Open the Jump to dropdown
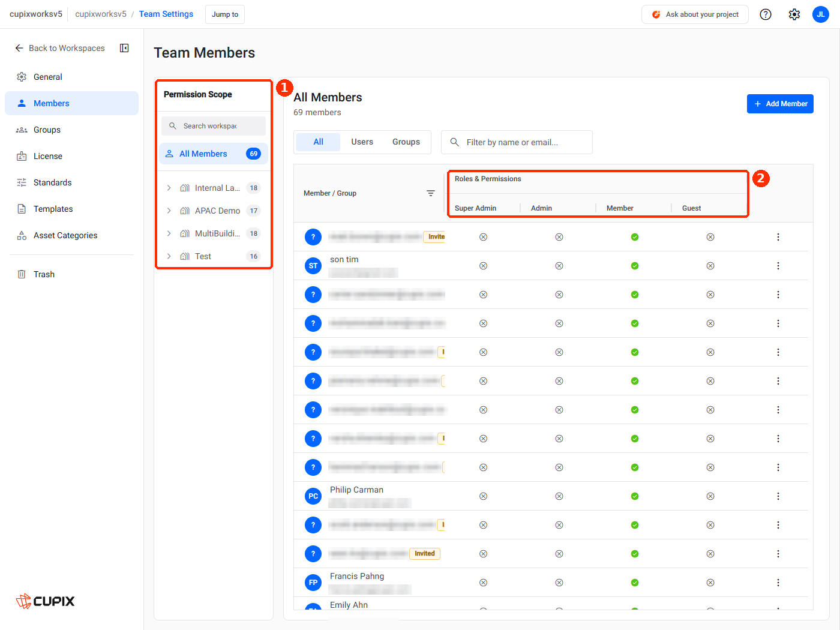840x630 pixels. 225,14
